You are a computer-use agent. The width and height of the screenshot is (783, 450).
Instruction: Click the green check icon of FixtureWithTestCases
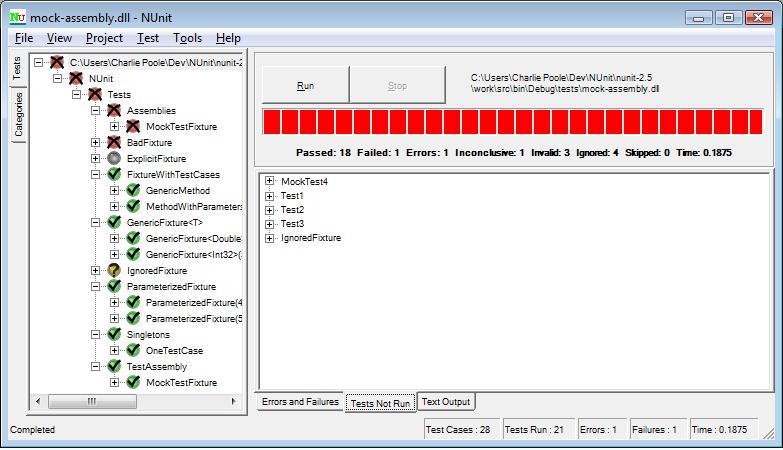pyautogui.click(x=114, y=174)
